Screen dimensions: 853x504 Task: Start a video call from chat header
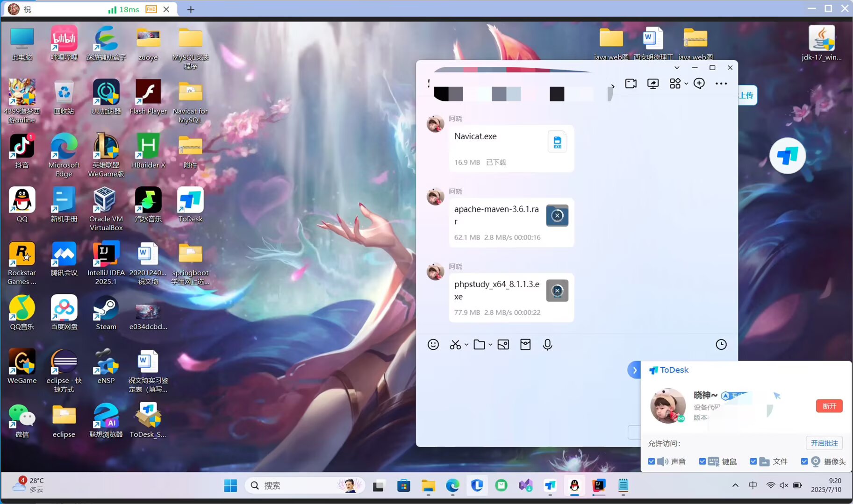pyautogui.click(x=631, y=84)
